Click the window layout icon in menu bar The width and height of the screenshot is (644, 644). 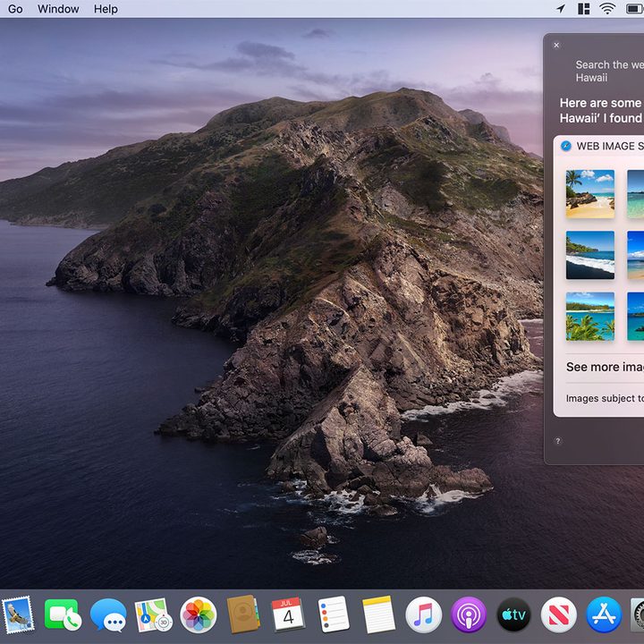(x=583, y=9)
